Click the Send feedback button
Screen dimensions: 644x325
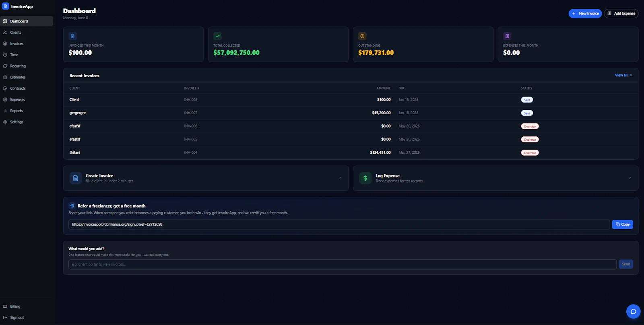(x=626, y=264)
